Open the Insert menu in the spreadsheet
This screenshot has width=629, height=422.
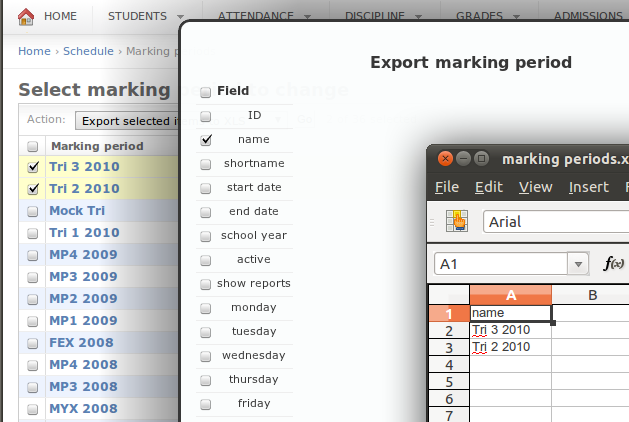588,187
